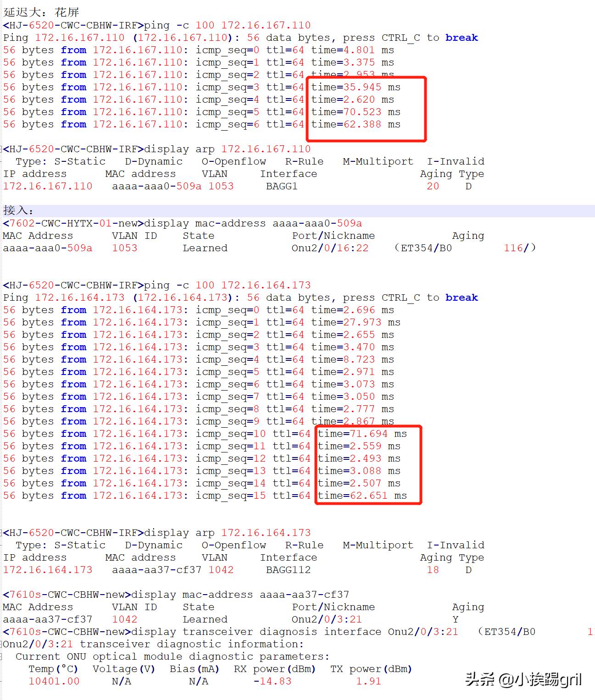Click port "Onu2/0/16:22" in the MAC table
This screenshot has width=595, height=700.
coord(330,248)
